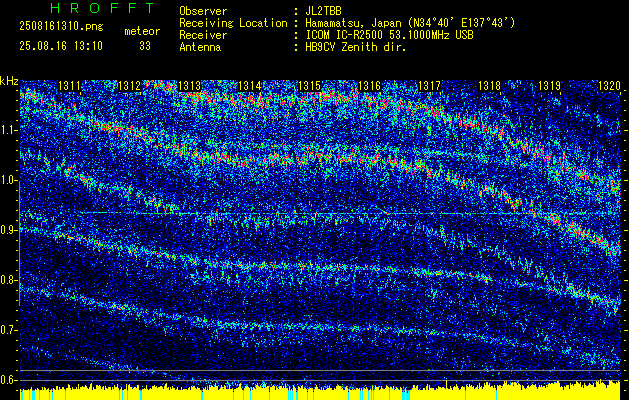Select the callsign JL2TBB
Viewport: 629px width, 400px height.
pos(323,11)
